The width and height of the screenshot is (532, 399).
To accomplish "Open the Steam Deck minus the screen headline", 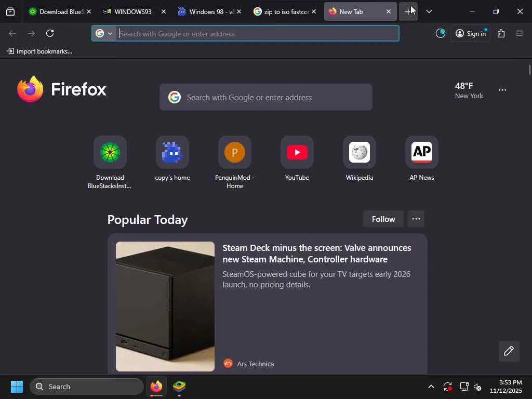I will point(317,254).
